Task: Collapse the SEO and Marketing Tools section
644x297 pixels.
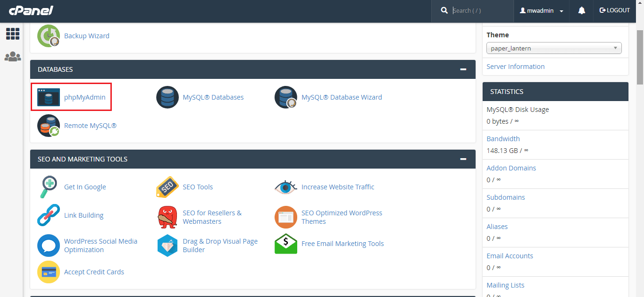Action: point(463,159)
